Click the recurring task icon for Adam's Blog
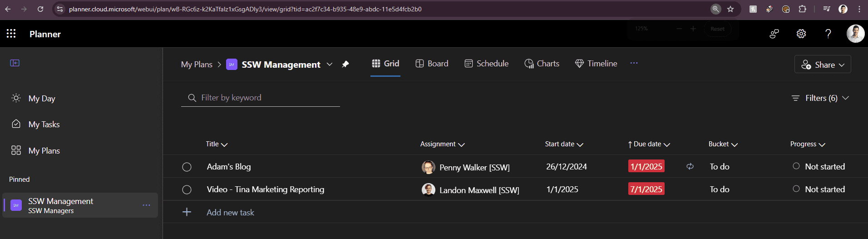This screenshot has width=868, height=239. click(690, 167)
